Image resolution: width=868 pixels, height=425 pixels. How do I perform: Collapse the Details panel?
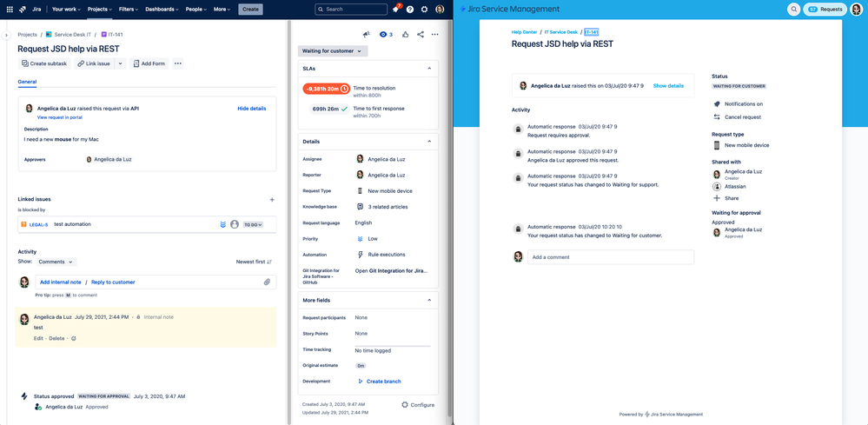tap(429, 142)
